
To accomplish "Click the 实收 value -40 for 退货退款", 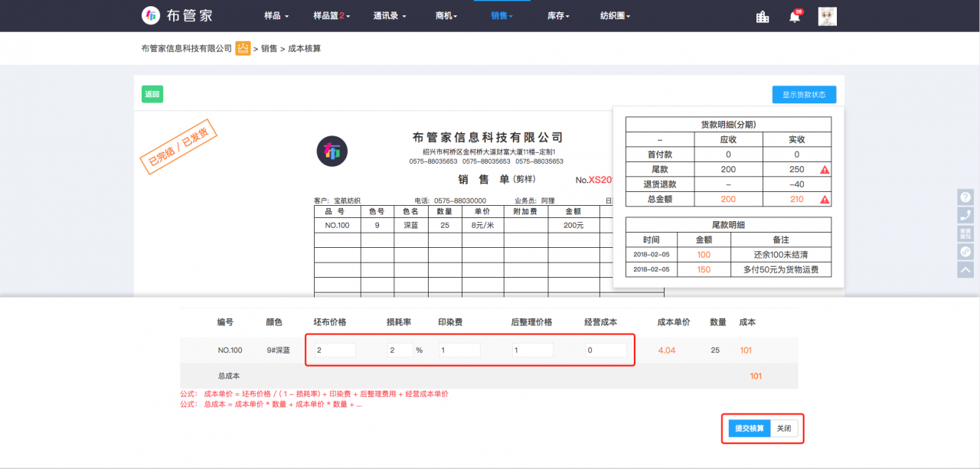I will coord(796,184).
